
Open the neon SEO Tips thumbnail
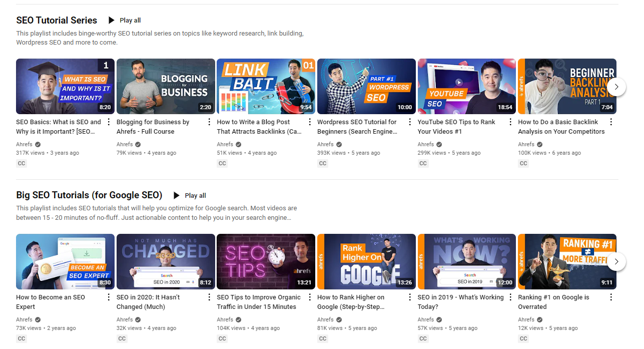pos(266,262)
